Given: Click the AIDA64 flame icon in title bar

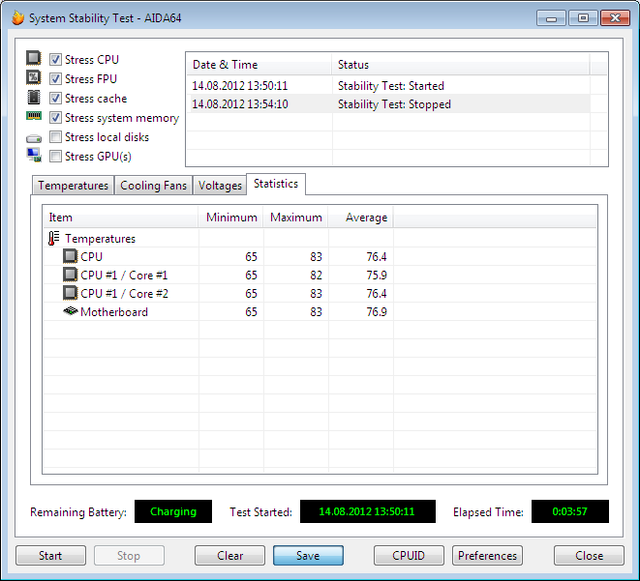Looking at the screenshot, I should [x=17, y=18].
